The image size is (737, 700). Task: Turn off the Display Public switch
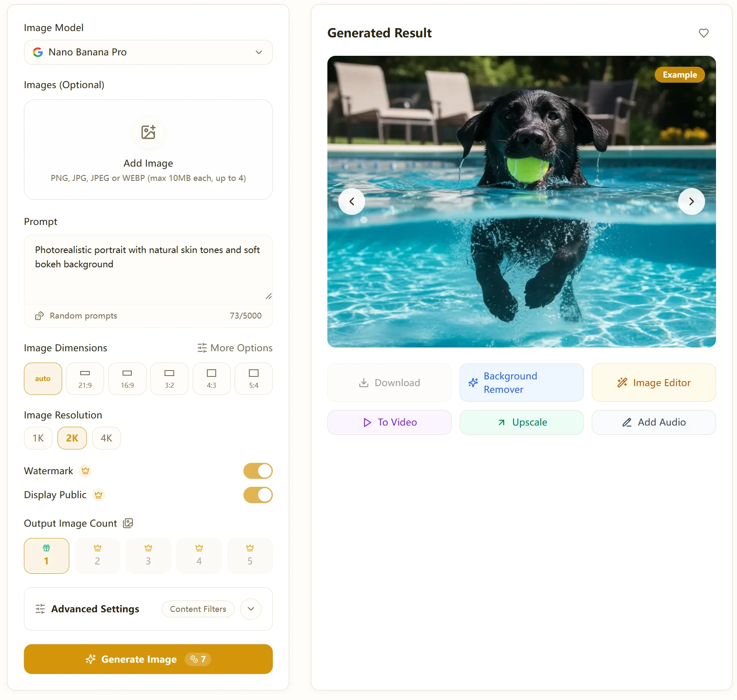point(258,495)
